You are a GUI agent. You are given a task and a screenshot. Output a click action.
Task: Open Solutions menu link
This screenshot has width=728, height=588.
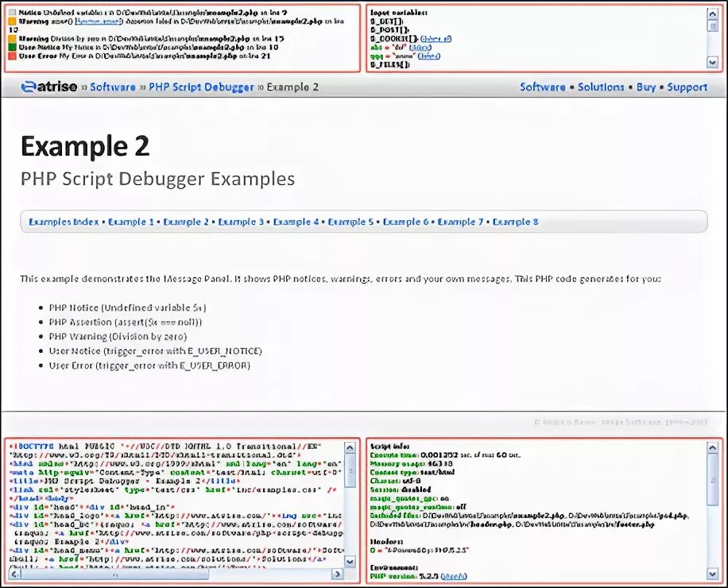pos(601,87)
